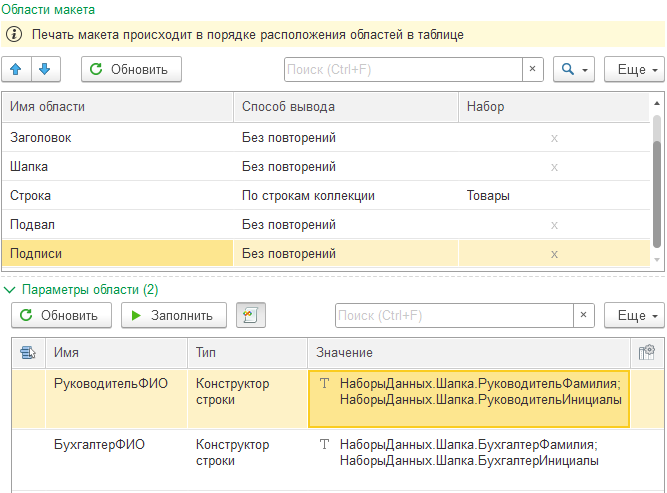
Task: Click the T icon in БухгалтерФИО value
Action: (x=325, y=445)
